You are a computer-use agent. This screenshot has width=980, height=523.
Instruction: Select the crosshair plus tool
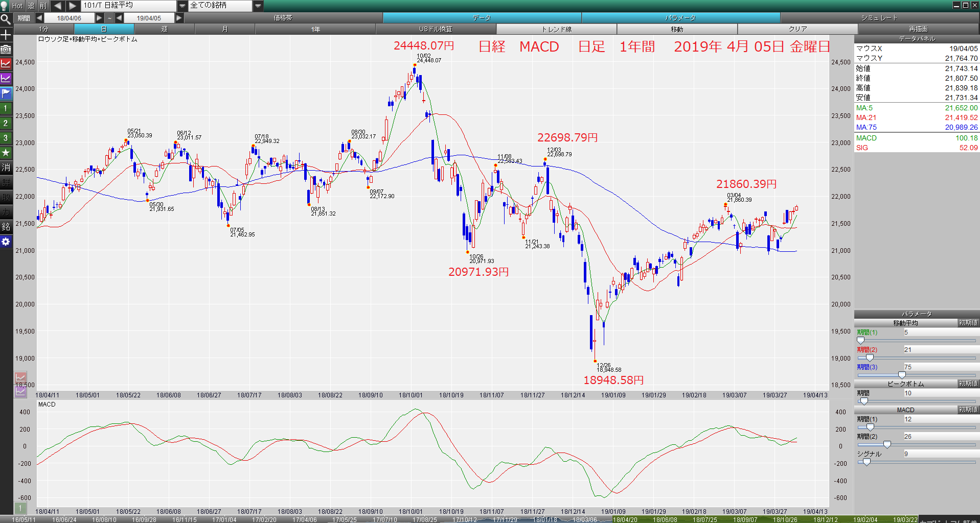(x=6, y=35)
